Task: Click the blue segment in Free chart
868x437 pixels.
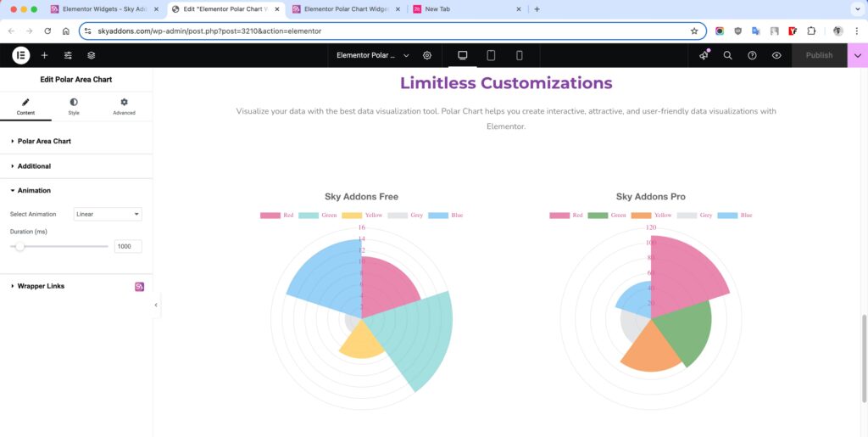Action: (x=330, y=280)
